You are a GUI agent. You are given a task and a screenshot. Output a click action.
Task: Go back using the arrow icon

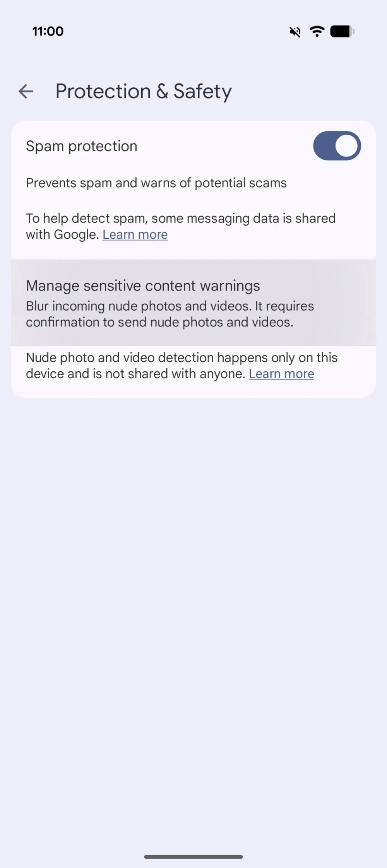[26, 91]
